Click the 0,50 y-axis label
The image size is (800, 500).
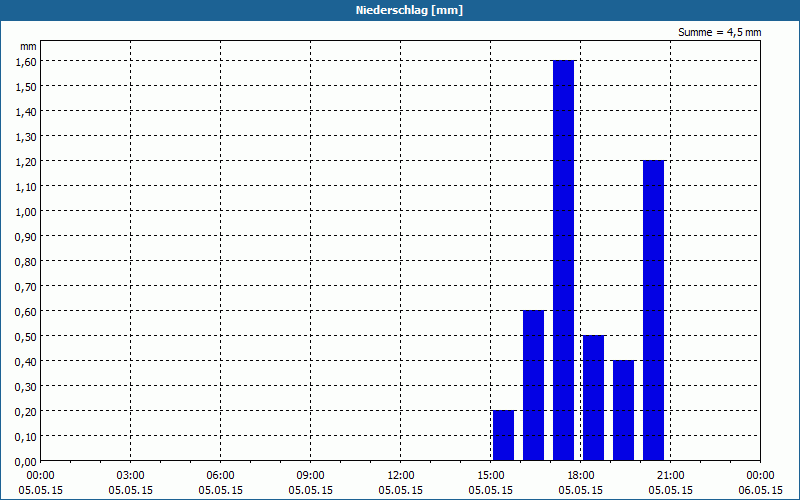(x=26, y=337)
